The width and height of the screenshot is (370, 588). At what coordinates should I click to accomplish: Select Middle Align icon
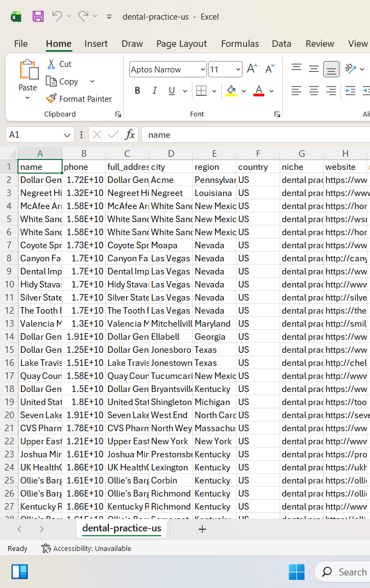(314, 69)
